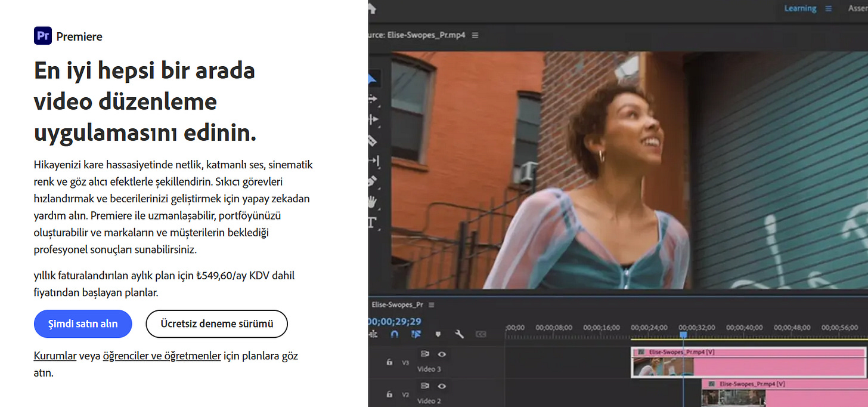Switch to the Assembly workspace tab
Image resolution: width=868 pixels, height=407 pixels.
tap(857, 8)
